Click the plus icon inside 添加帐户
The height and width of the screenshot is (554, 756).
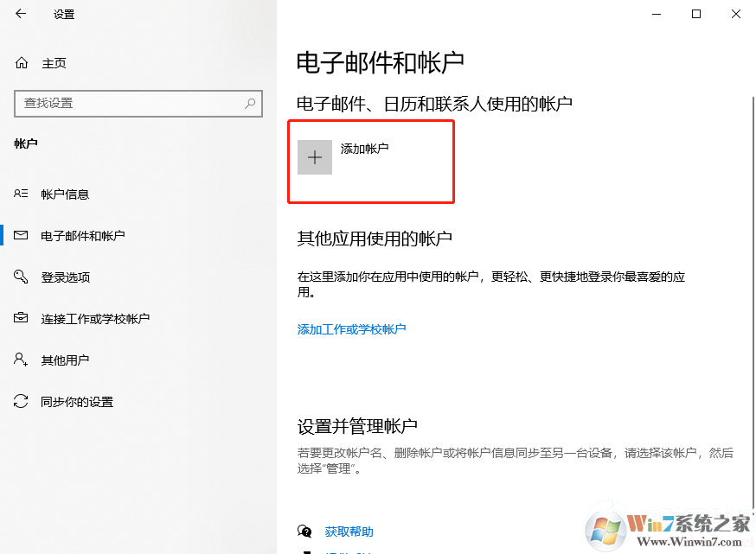[315, 156]
